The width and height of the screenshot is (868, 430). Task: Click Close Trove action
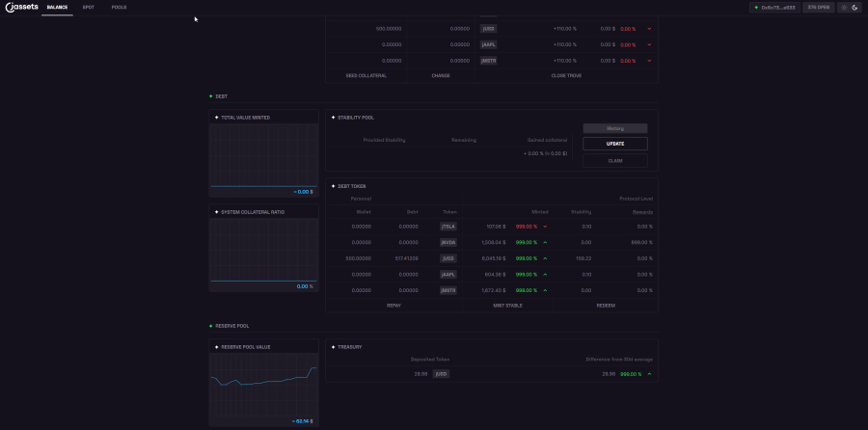pyautogui.click(x=566, y=75)
